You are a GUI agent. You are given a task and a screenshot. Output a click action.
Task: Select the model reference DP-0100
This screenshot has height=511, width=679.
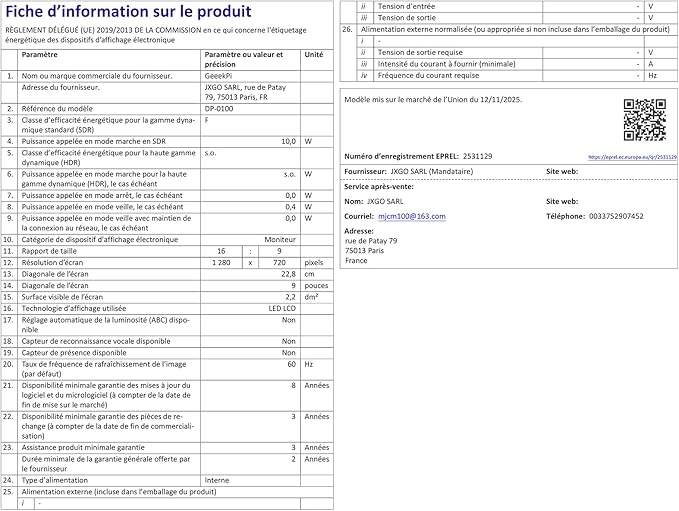(x=219, y=109)
